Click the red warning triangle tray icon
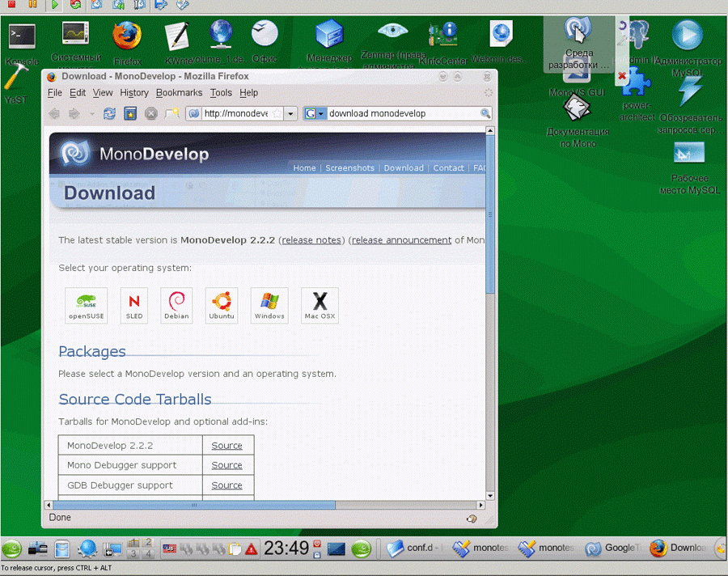The height and width of the screenshot is (576, 728). 252,549
